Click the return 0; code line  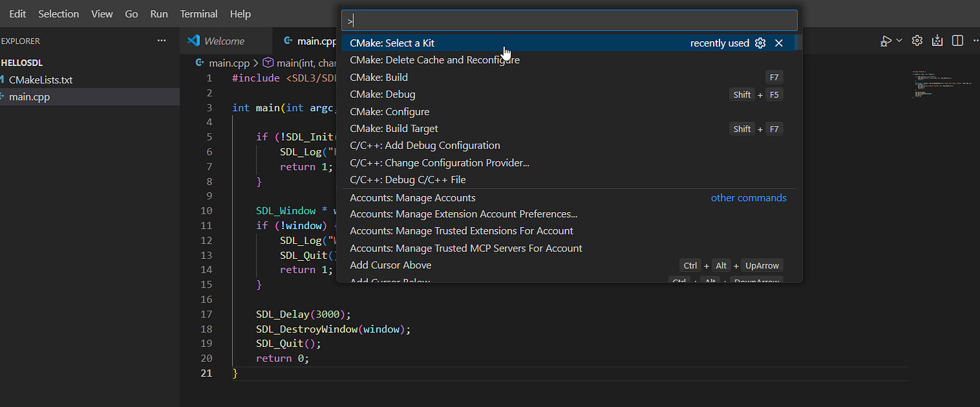282,358
